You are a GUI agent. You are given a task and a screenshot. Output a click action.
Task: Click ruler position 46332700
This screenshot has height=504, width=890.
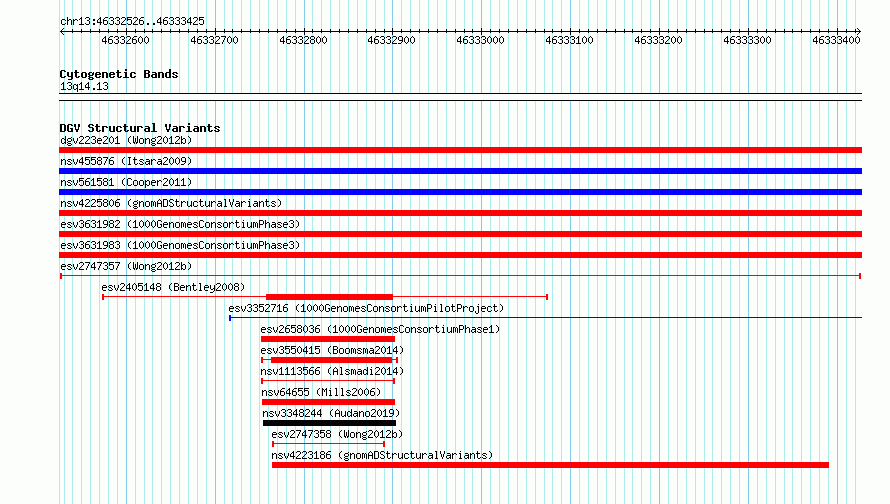[x=215, y=40]
